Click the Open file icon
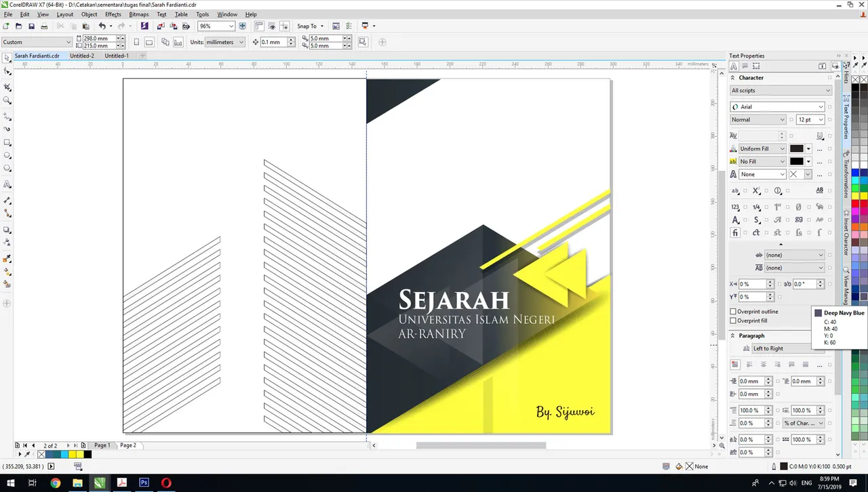 (x=19, y=26)
